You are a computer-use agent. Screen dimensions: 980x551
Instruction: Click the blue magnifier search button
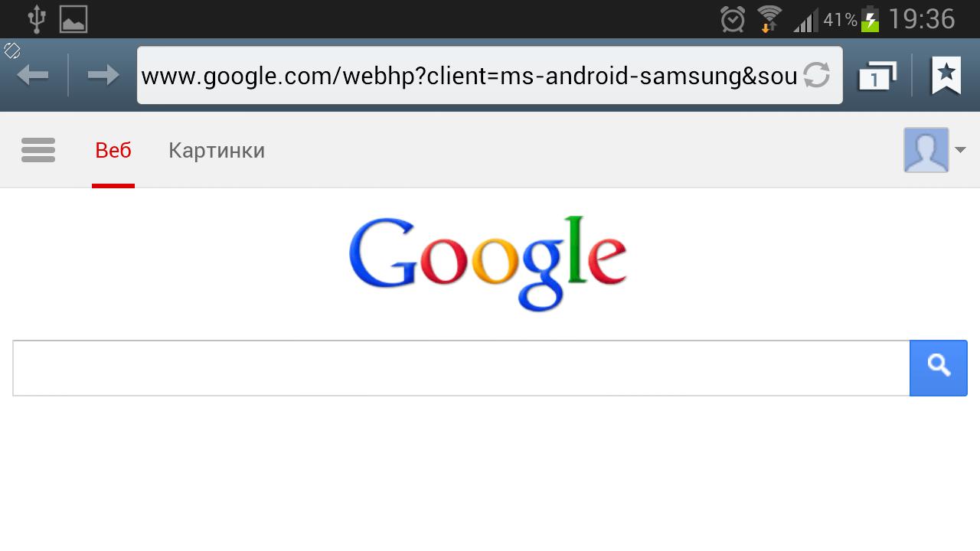click(939, 368)
